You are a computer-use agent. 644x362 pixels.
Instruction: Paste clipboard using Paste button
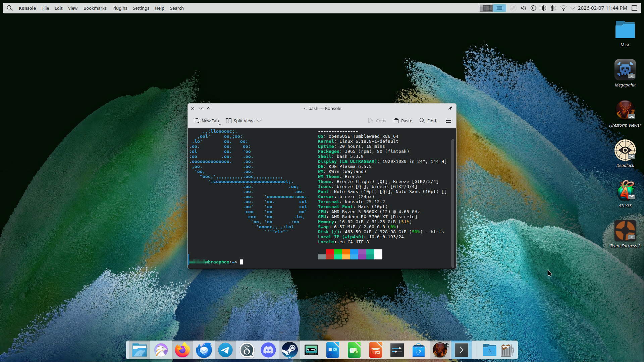[x=403, y=121]
